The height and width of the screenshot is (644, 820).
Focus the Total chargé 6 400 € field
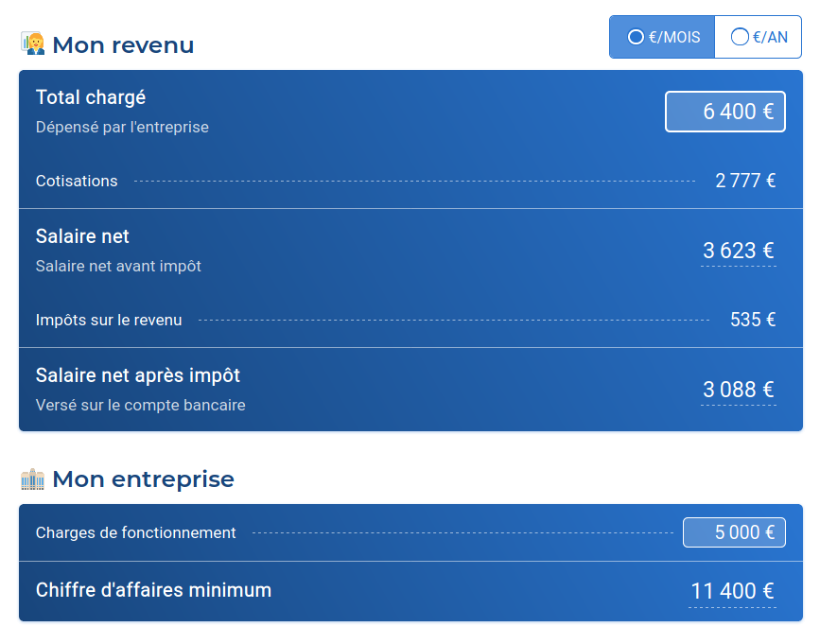coord(724,112)
